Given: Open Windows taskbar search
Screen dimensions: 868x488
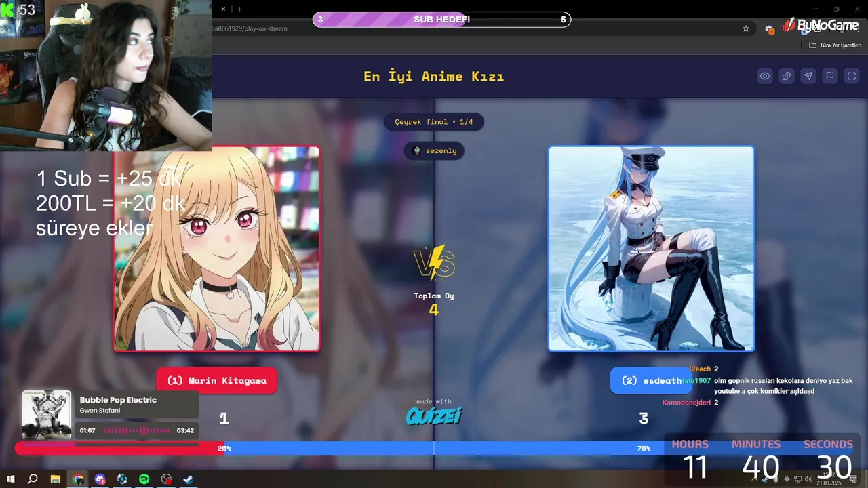Looking at the screenshot, I should [x=33, y=479].
